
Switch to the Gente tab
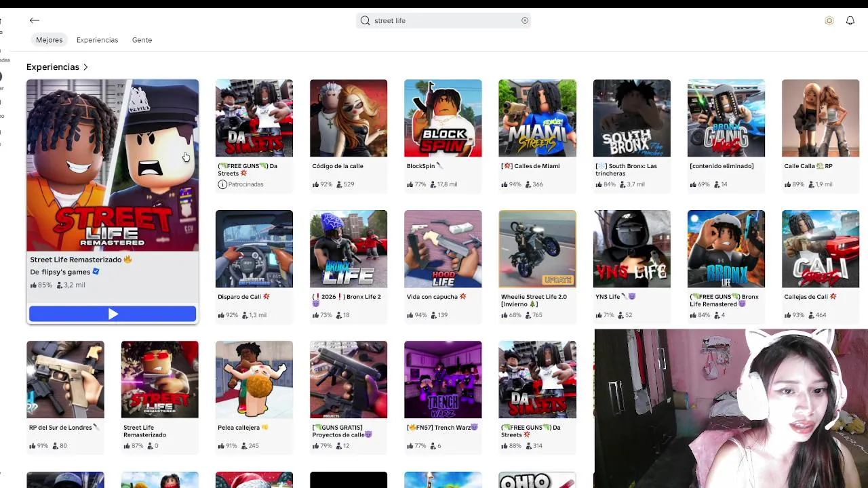point(142,40)
